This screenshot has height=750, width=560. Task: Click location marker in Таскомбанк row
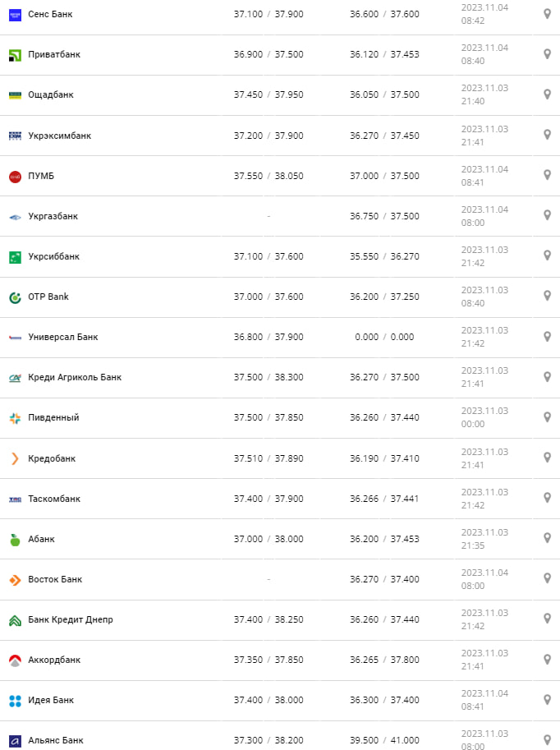tap(547, 498)
